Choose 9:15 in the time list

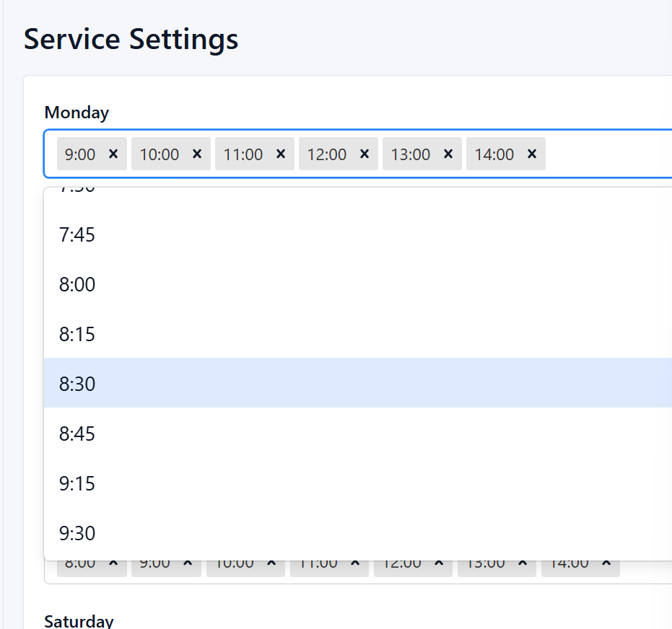(x=77, y=483)
